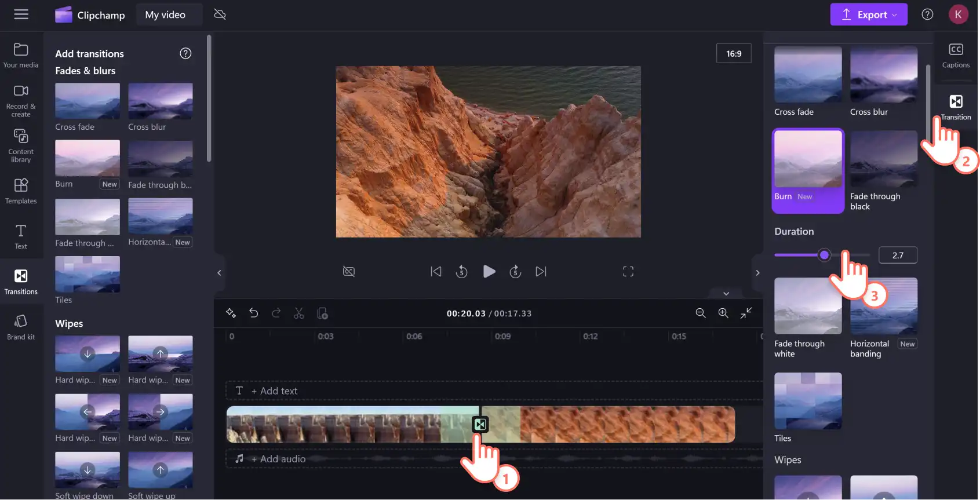Open the Content library
The width and height of the screenshot is (980, 500).
click(21, 146)
